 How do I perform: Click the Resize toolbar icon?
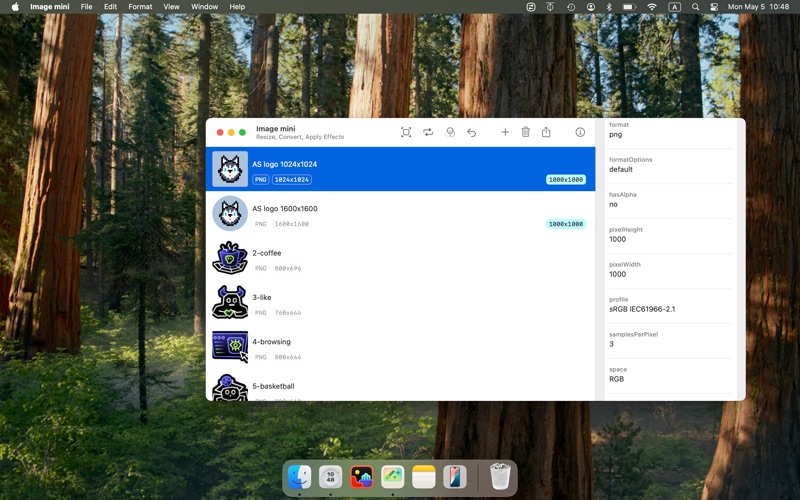click(x=406, y=133)
